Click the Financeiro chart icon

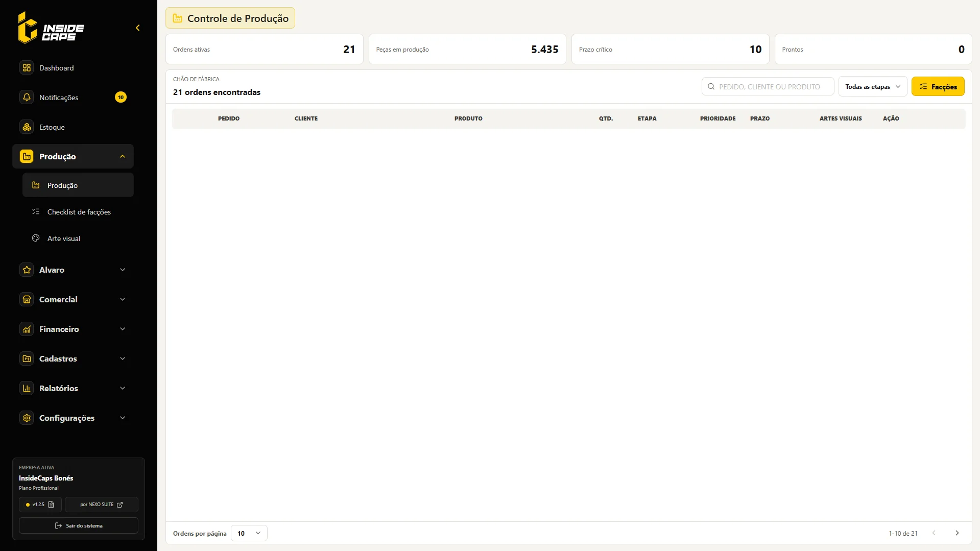coord(27,329)
